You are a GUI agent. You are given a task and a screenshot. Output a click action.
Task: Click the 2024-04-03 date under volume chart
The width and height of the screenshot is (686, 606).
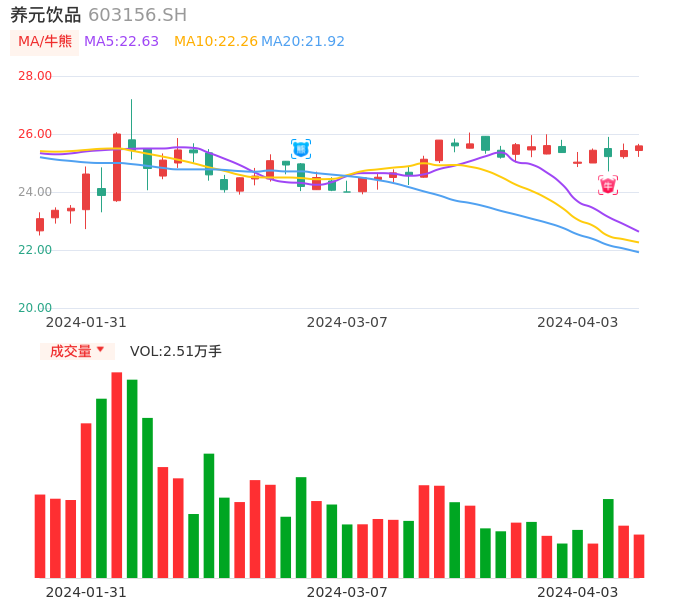(578, 592)
